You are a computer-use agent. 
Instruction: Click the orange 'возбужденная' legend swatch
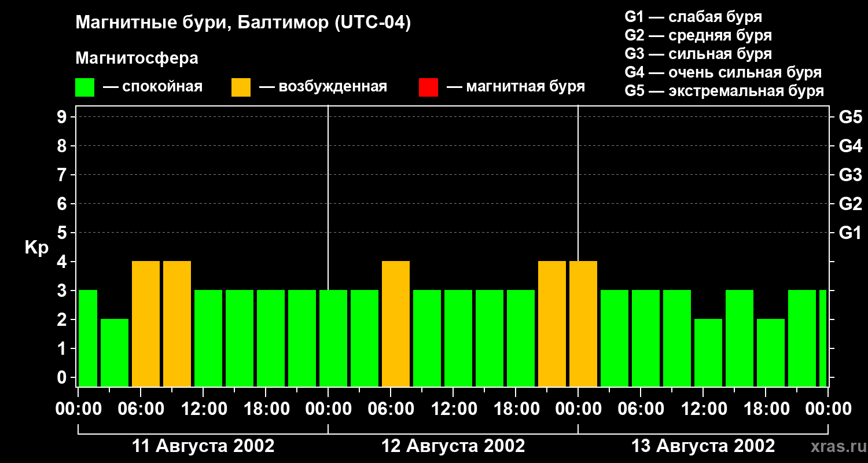click(241, 87)
